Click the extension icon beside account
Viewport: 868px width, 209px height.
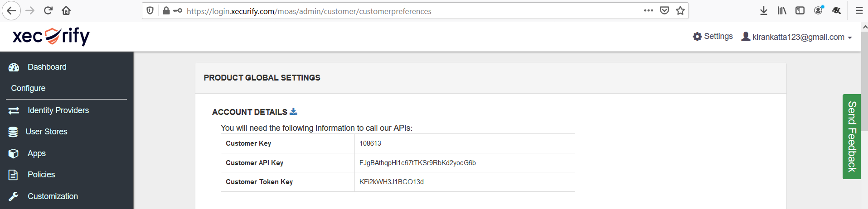click(x=837, y=10)
